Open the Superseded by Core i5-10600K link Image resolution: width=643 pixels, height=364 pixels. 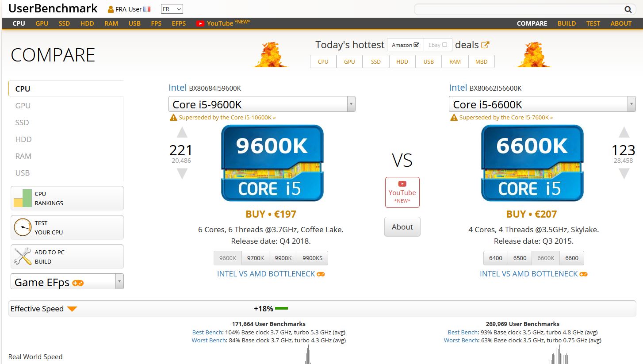pyautogui.click(x=227, y=118)
